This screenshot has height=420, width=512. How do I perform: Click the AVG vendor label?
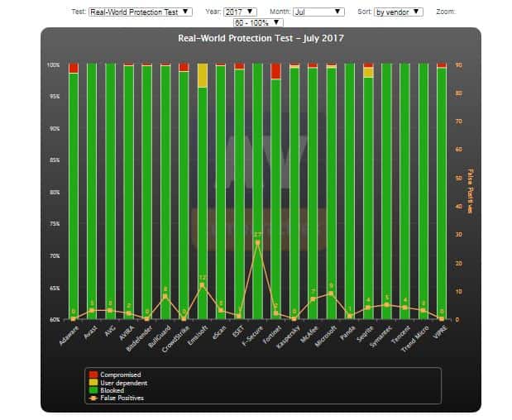pyautogui.click(x=110, y=331)
